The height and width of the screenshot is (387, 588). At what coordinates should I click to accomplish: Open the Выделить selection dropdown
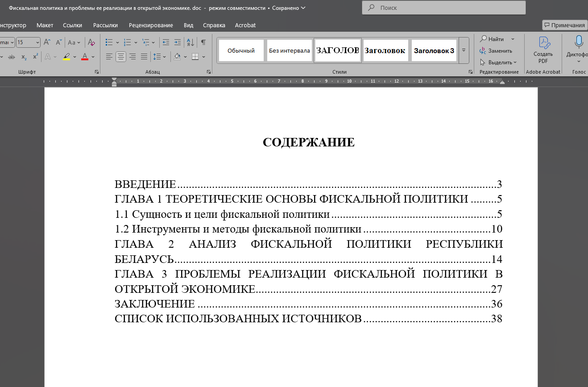pos(498,62)
